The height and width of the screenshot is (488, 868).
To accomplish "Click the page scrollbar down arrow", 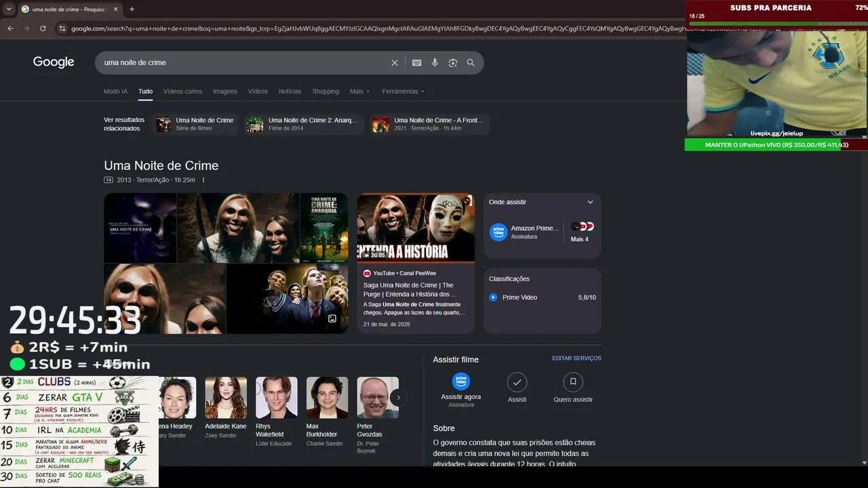I will 863,463.
